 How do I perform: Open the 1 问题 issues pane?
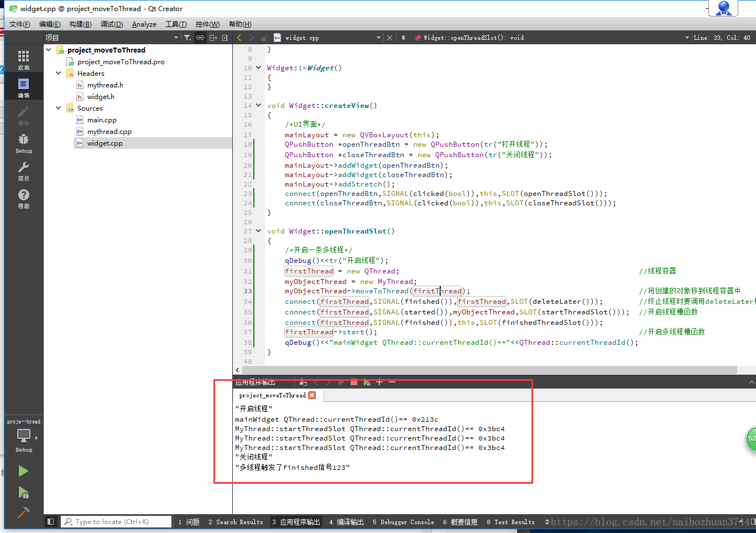(189, 521)
